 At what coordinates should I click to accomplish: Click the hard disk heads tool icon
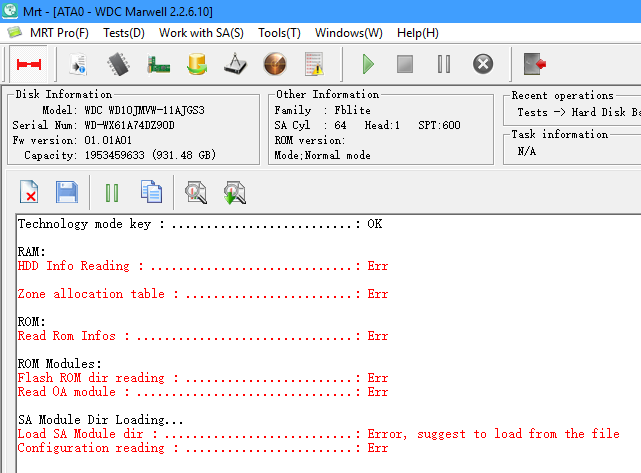[x=235, y=64]
